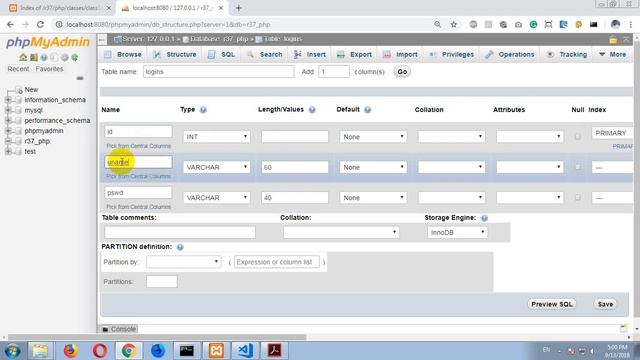This screenshot has height=360, width=640.
Task: Click the log out icon beside home
Action: coord(33,58)
